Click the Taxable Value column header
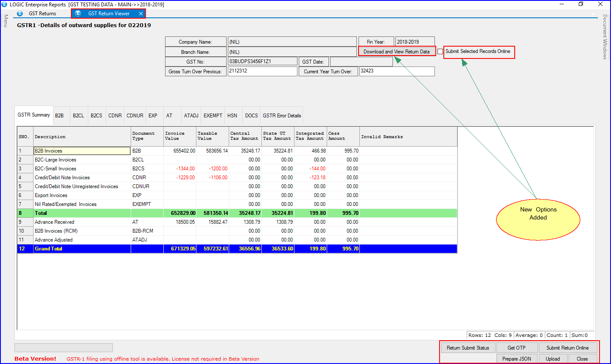Image resolution: width=611 pixels, height=364 pixels. pos(212,136)
